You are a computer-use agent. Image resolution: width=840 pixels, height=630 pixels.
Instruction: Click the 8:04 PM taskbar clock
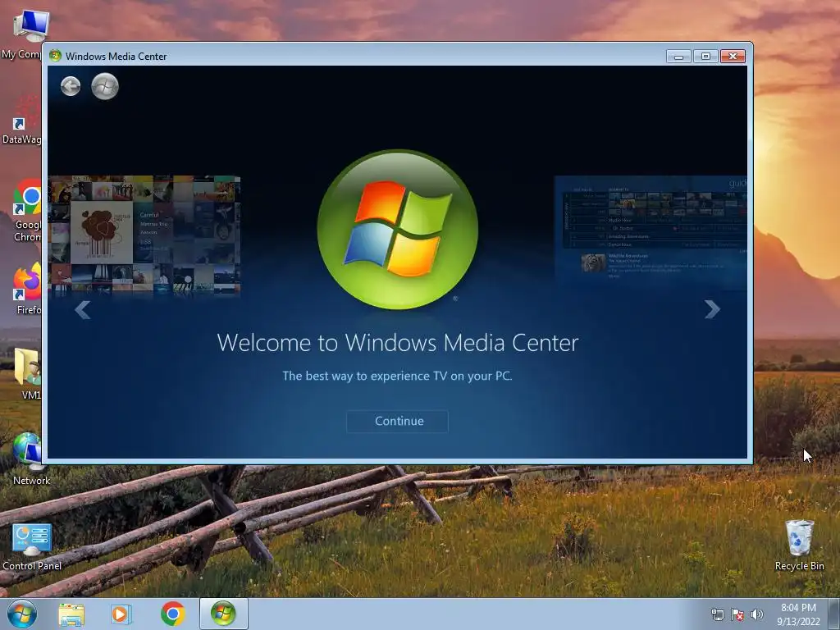(x=798, y=614)
